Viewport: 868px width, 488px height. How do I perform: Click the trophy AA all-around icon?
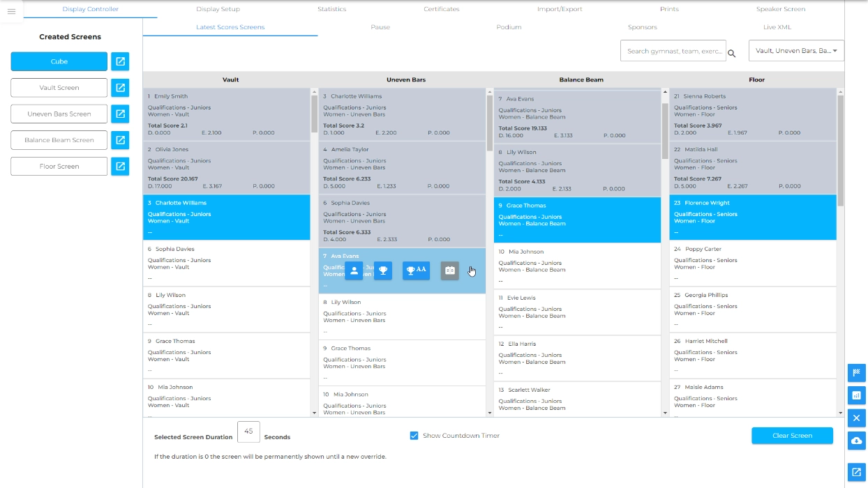(416, 270)
